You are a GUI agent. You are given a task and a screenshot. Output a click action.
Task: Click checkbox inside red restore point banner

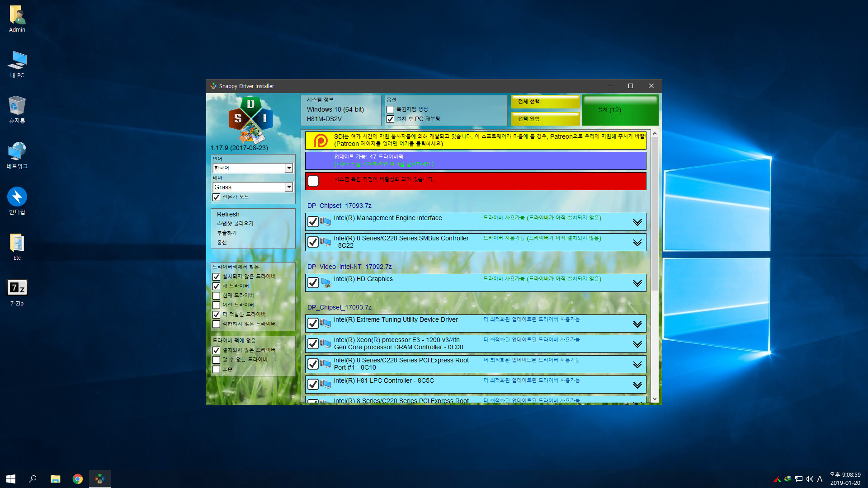pos(313,181)
